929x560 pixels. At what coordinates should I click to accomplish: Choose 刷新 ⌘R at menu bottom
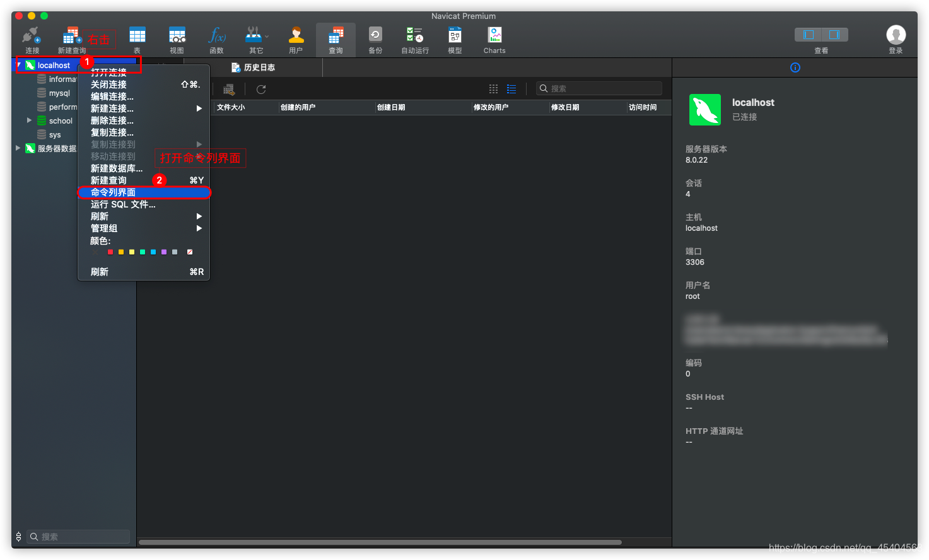pos(144,272)
